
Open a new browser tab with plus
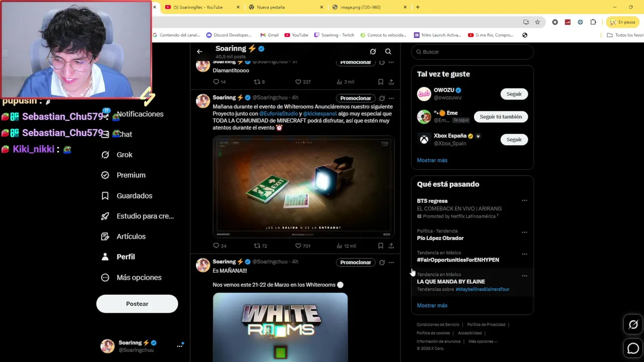point(418,7)
